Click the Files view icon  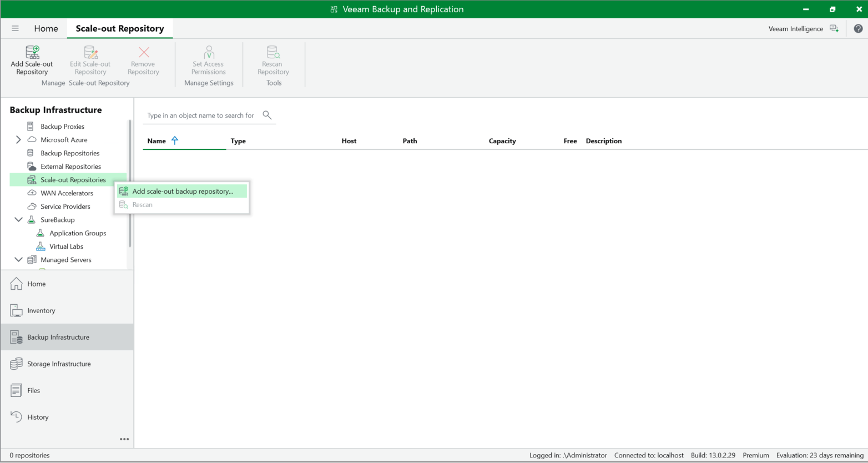click(17, 390)
